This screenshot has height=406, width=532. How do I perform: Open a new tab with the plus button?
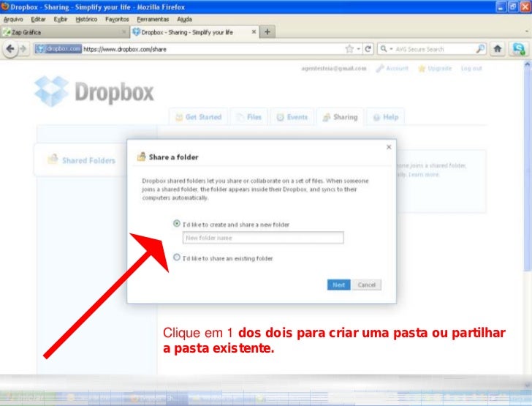[x=267, y=32]
